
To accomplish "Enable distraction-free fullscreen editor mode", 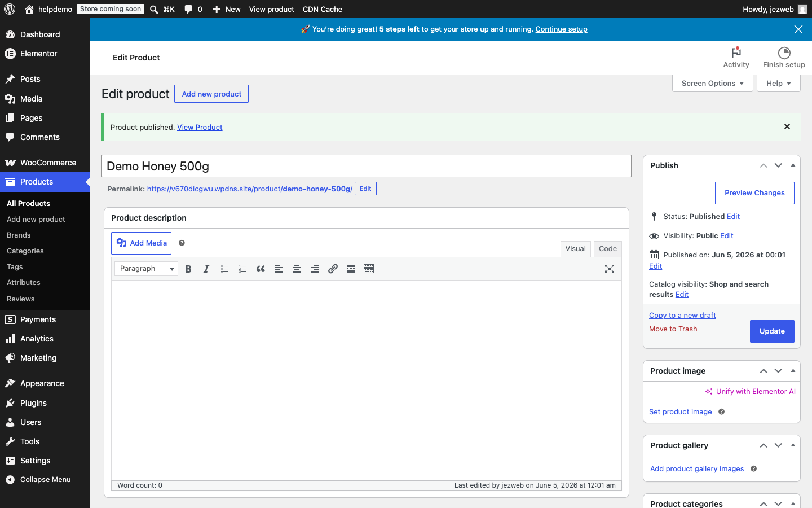I will (610, 269).
